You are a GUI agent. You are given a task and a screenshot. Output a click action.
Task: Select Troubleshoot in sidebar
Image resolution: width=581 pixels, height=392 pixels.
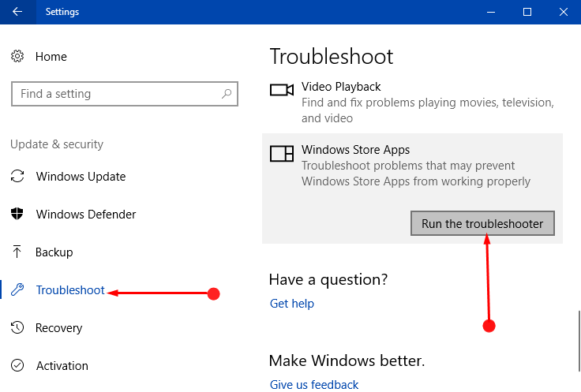coord(70,289)
